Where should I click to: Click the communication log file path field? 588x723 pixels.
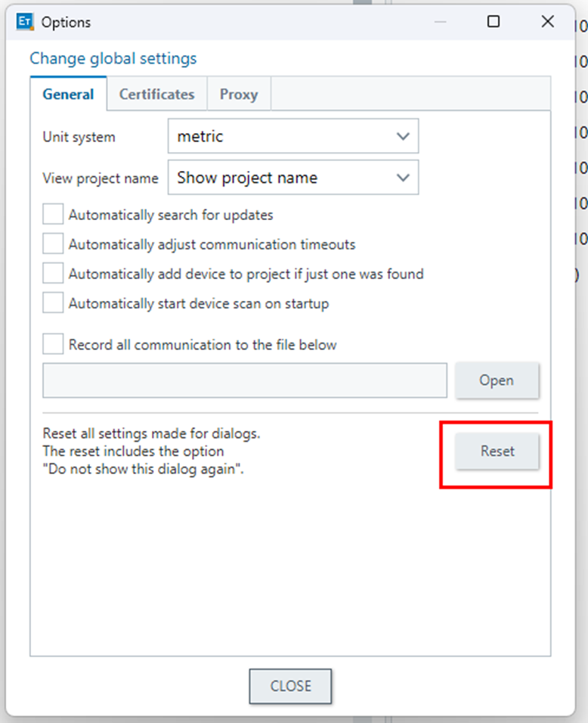[x=245, y=380]
